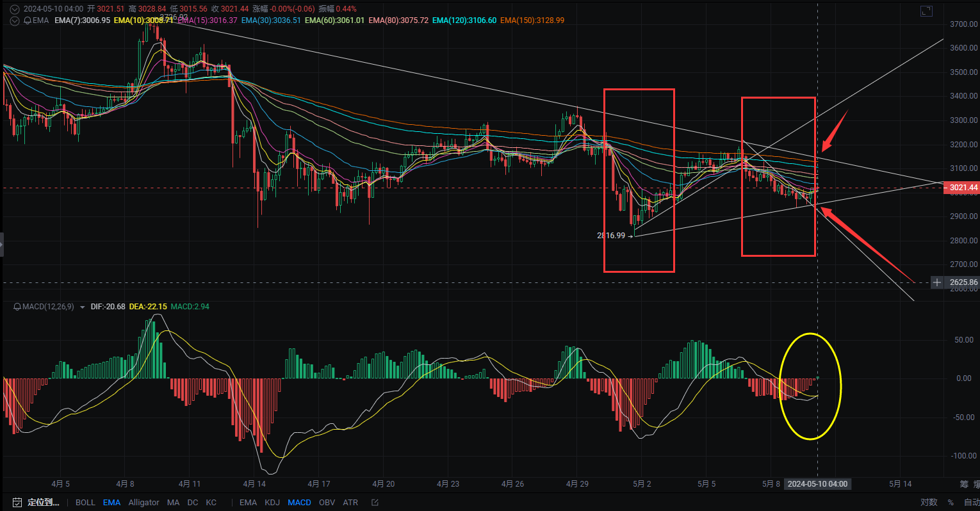Screen dimensions: 980x511
Task: Click the 2024-05-10 04:00 axis date label
Action: (x=817, y=484)
